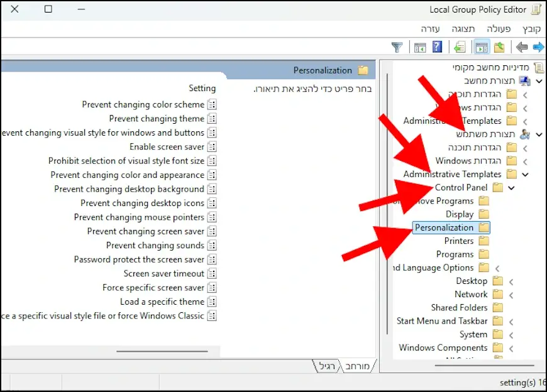Expand the System tree node
The width and height of the screenshot is (547, 392).
(511, 335)
